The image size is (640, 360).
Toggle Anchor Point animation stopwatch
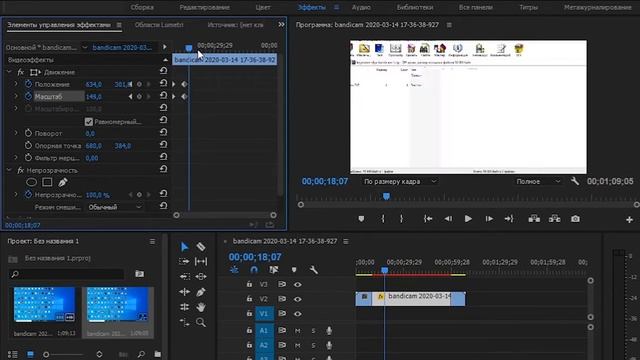(x=28, y=145)
